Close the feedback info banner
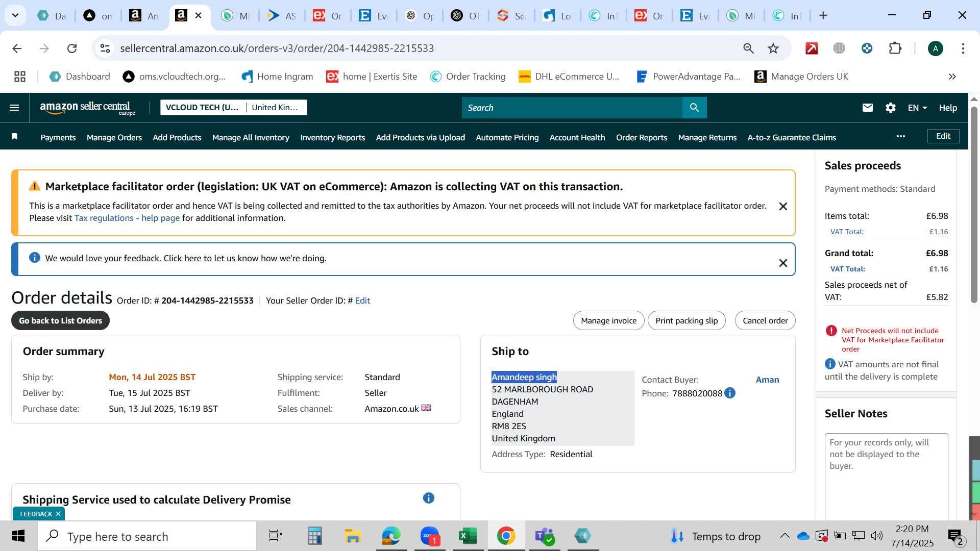Screen dimensions: 980x551 pyautogui.click(x=783, y=263)
